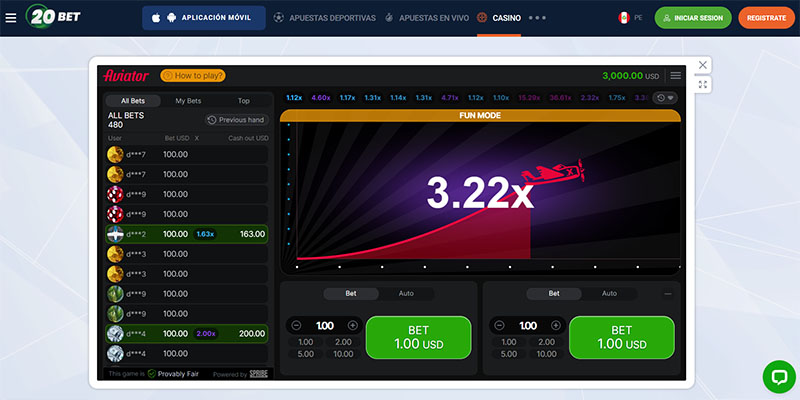Image resolution: width=800 pixels, height=400 pixels.
Task: Click the 1.63x cashout multiplier badge
Action: (205, 234)
